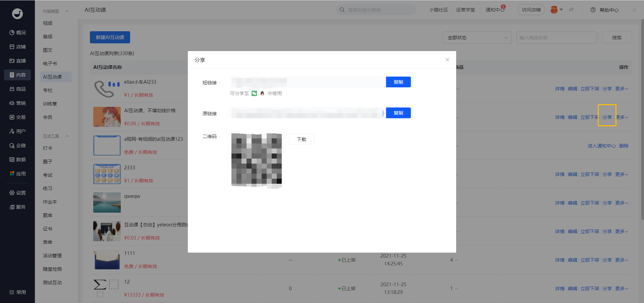This screenshot has height=303, width=644.
Task: Click the store logo at top-left
Action: (x=17, y=13)
